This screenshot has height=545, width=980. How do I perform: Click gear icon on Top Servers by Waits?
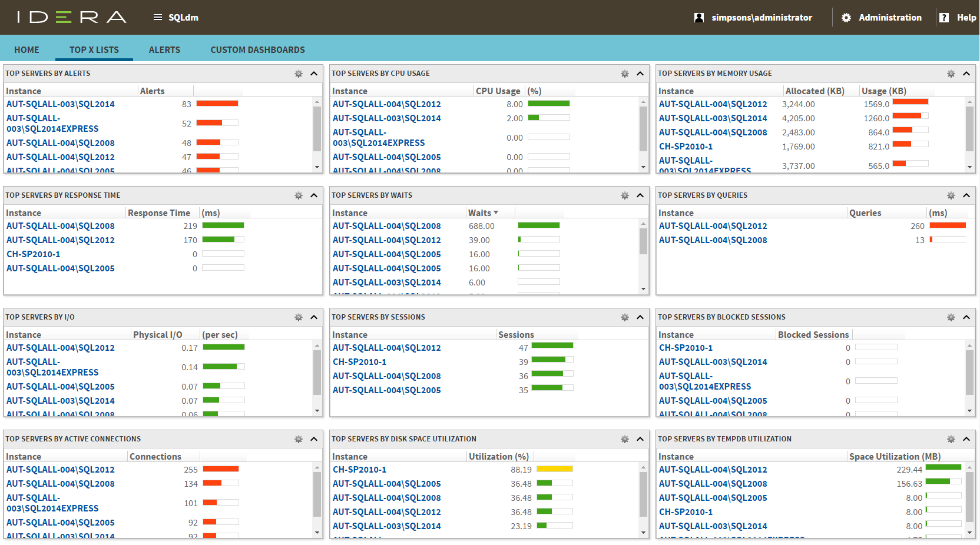tap(625, 195)
